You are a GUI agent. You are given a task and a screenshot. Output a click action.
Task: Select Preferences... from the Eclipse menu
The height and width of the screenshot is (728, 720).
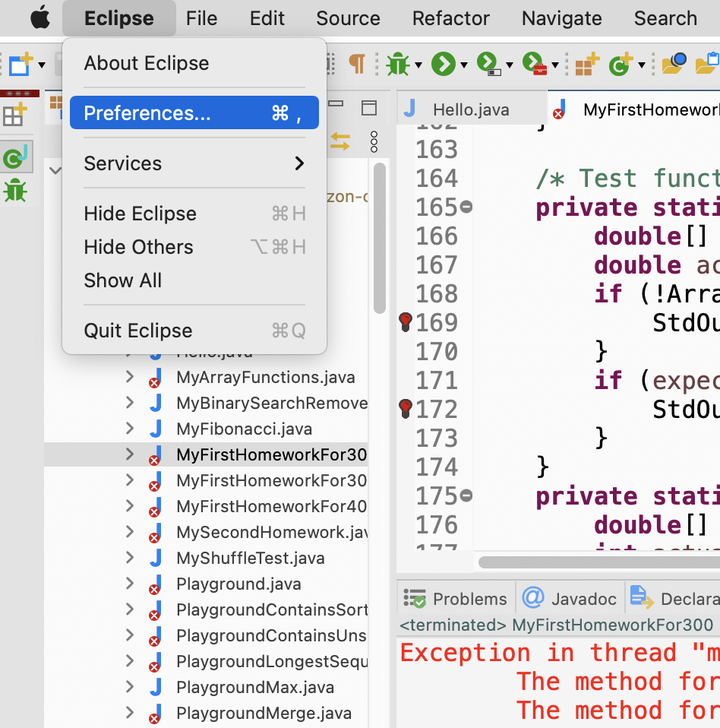[x=194, y=113]
